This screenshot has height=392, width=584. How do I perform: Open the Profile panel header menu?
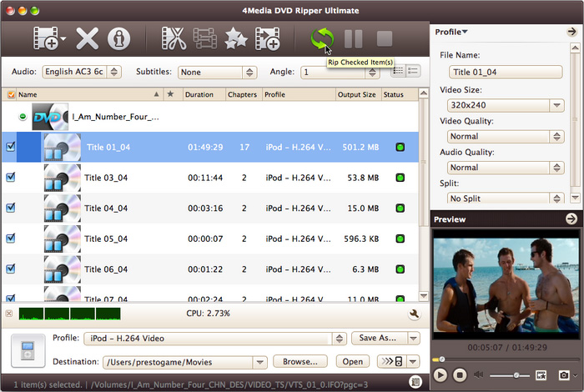tap(451, 32)
